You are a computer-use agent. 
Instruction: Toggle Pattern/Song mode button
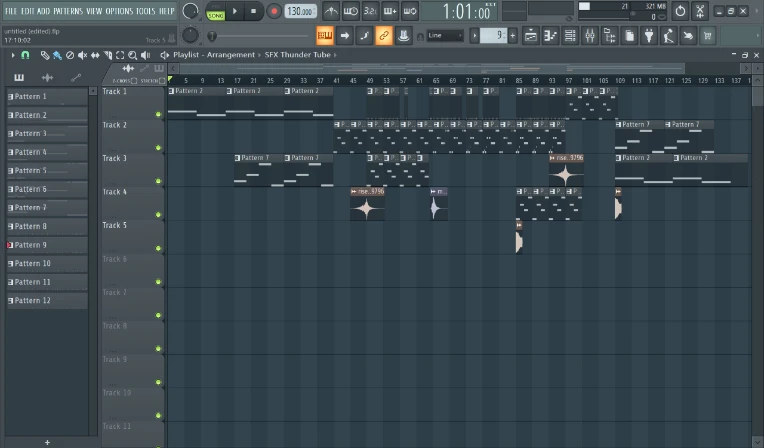tap(215, 11)
